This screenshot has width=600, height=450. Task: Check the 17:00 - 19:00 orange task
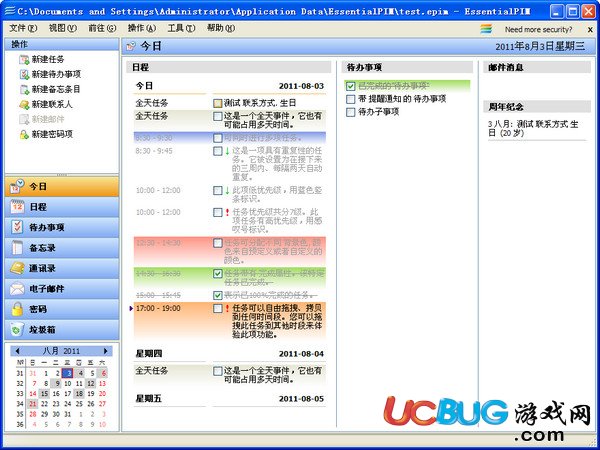click(x=218, y=308)
